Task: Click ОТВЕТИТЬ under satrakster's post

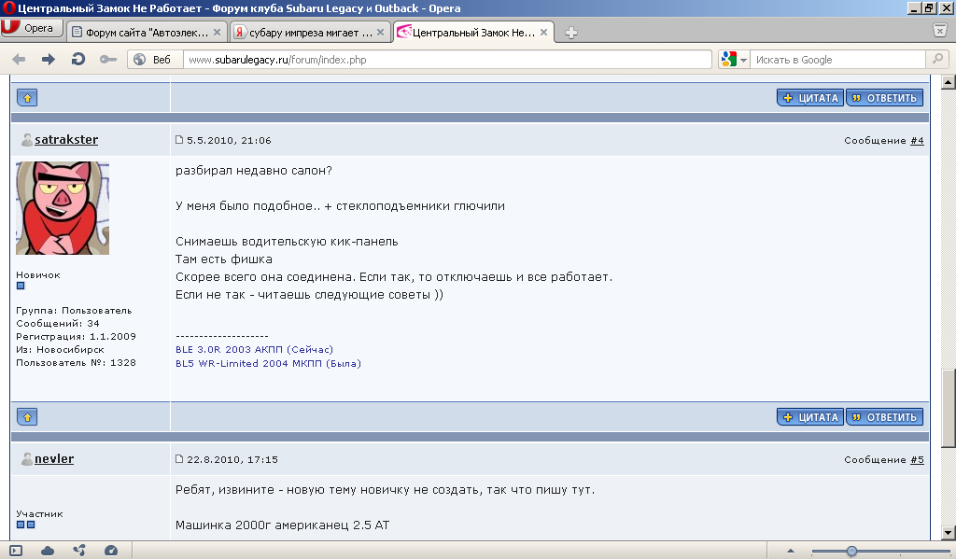Action: point(885,417)
